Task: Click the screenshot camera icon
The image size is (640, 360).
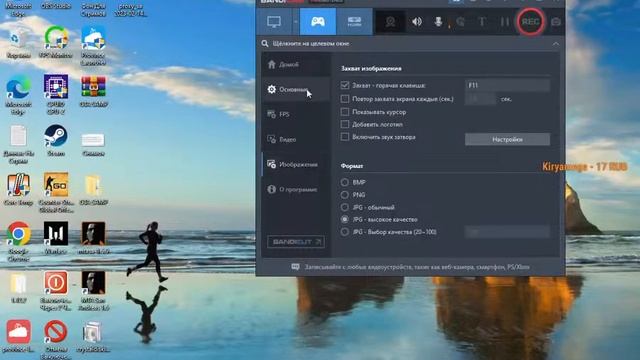Action: (556, 22)
